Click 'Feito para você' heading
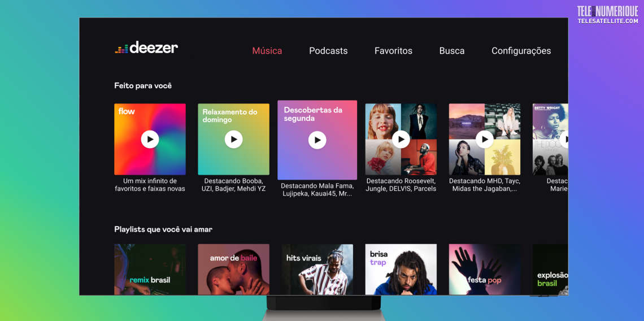644x321 pixels. (x=143, y=86)
